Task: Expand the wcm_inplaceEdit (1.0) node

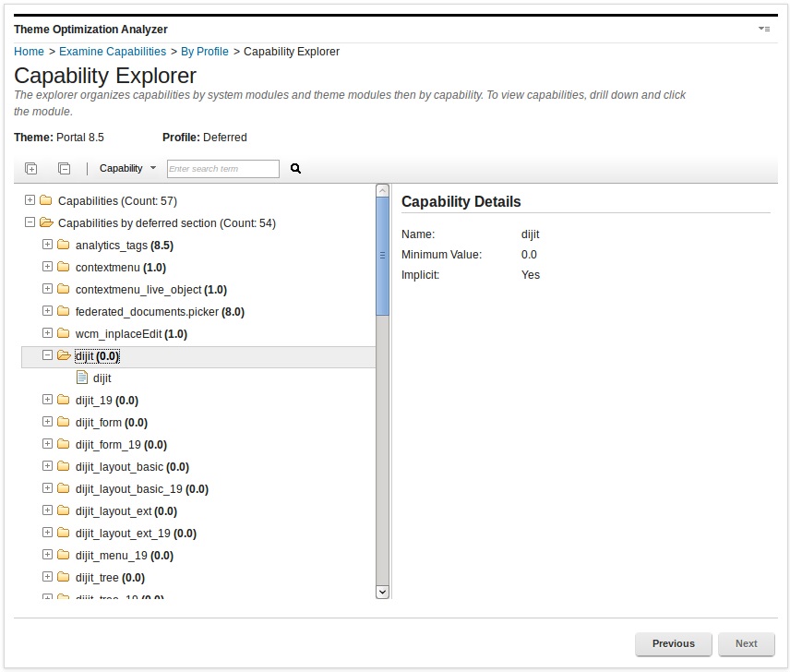Action: (47, 333)
